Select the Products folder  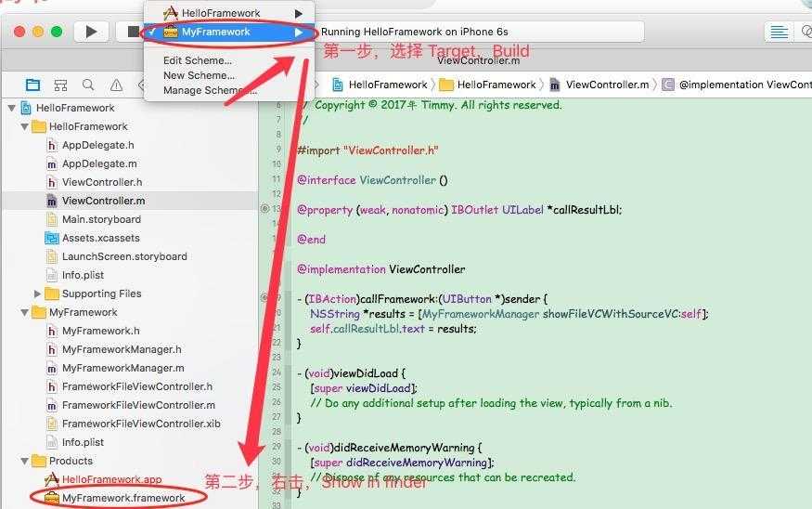71,461
